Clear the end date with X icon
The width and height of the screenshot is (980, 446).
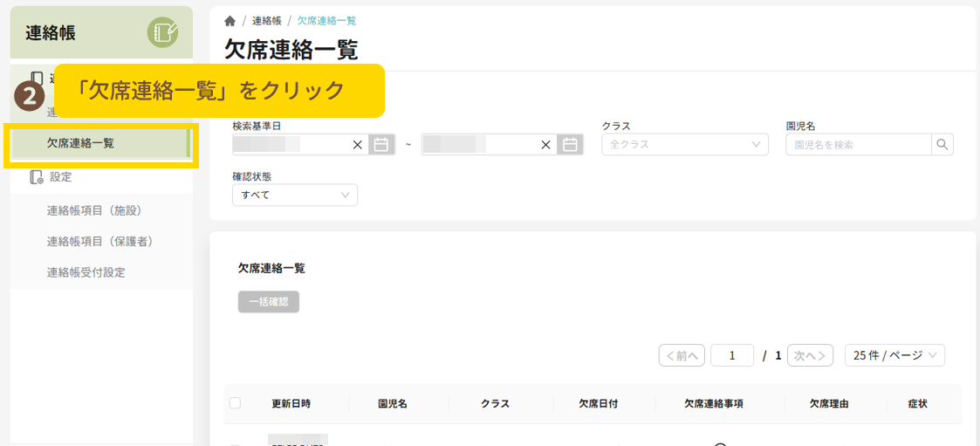tap(546, 145)
